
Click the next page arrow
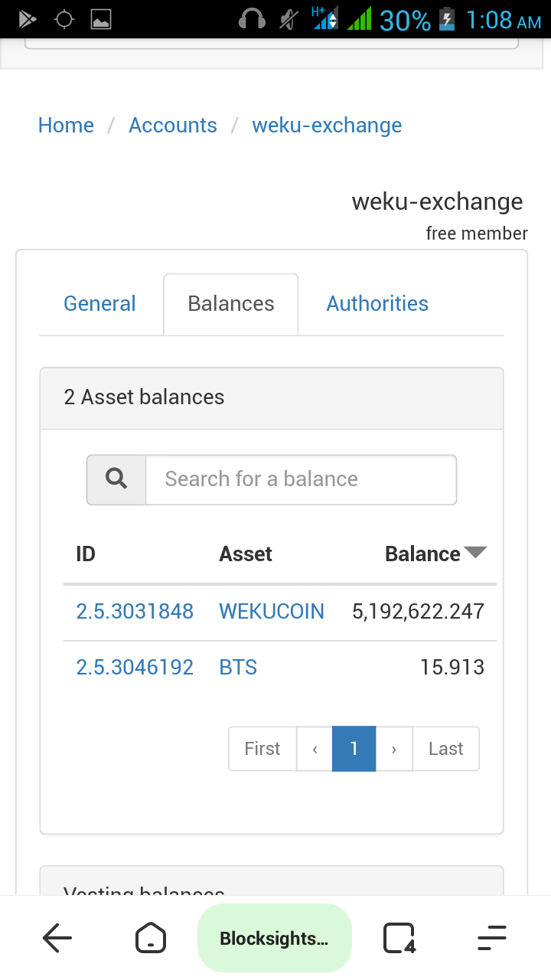point(394,749)
